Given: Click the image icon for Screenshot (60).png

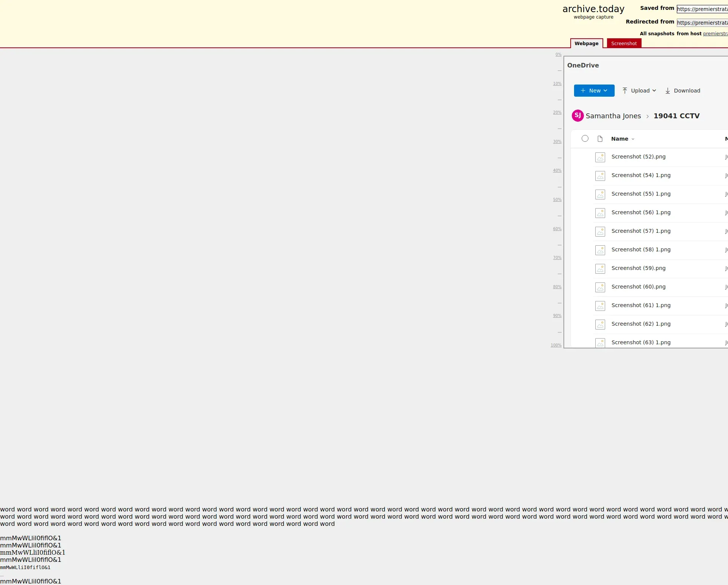Looking at the screenshot, I should (x=600, y=287).
